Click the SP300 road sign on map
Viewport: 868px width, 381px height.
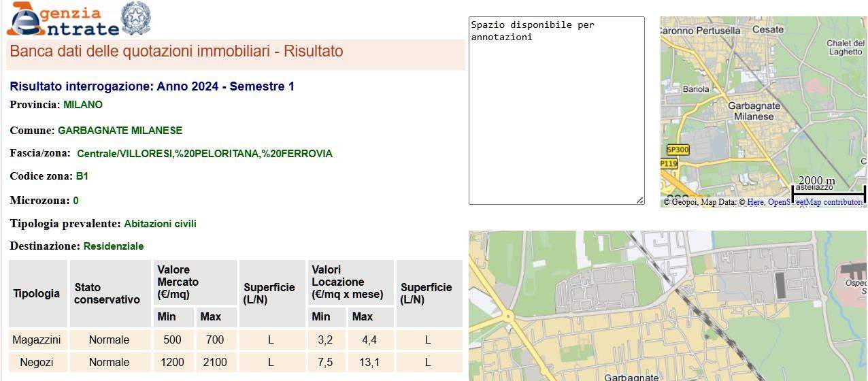click(678, 150)
